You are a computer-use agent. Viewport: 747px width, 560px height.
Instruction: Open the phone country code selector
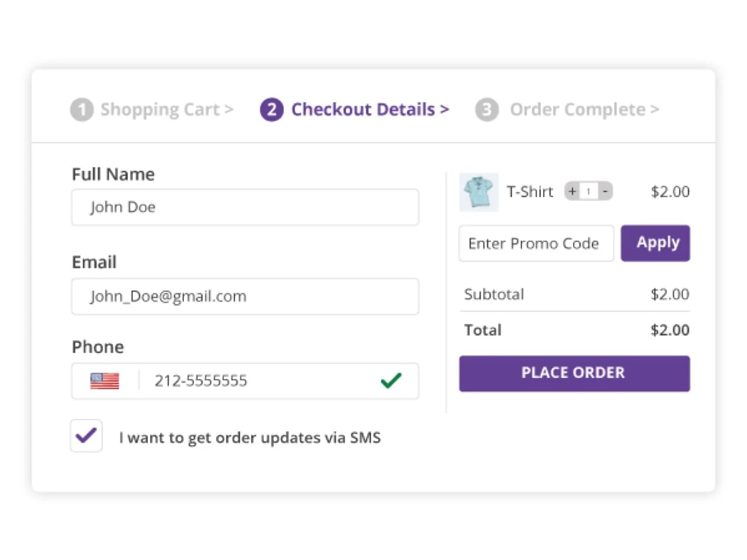coord(106,380)
